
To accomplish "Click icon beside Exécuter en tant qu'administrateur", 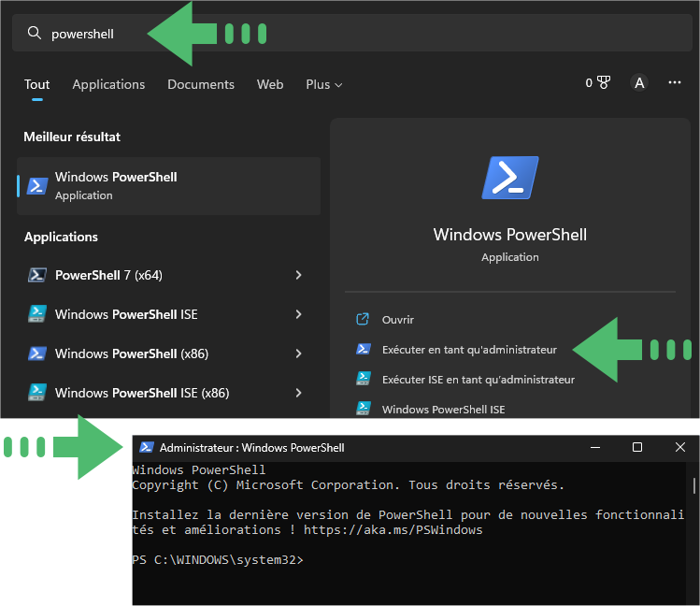I will point(364,349).
